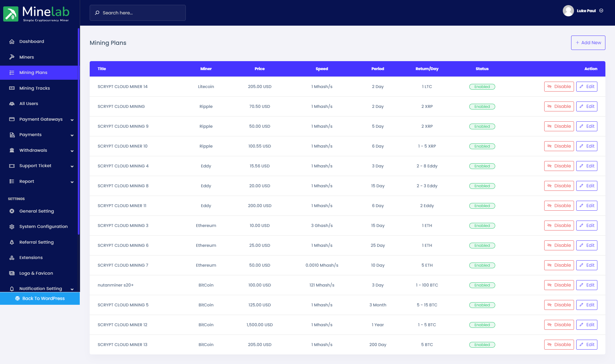Click Add New mining plan button

(588, 43)
